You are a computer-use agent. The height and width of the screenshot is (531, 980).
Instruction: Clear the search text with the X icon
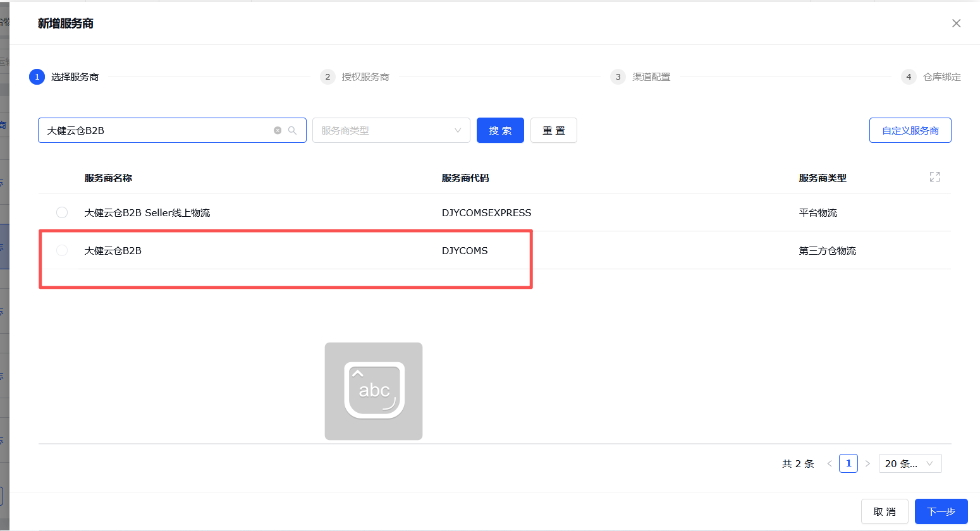278,130
